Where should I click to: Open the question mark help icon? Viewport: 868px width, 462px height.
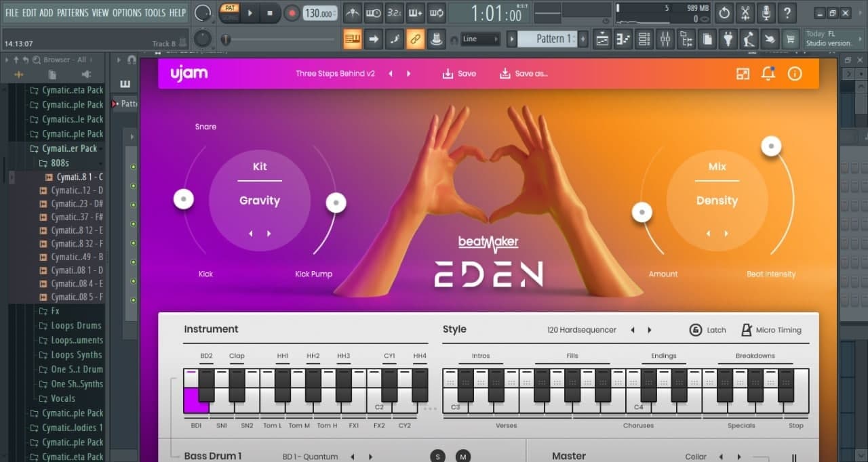point(787,12)
